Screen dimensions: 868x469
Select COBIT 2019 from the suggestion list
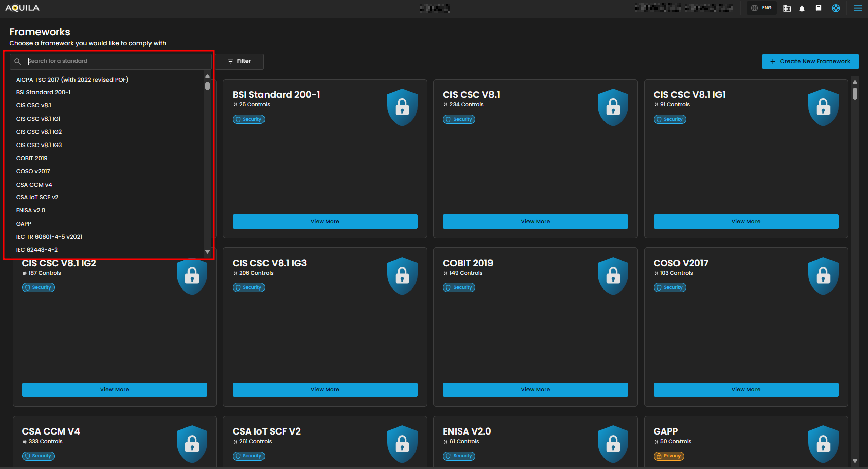click(x=31, y=158)
